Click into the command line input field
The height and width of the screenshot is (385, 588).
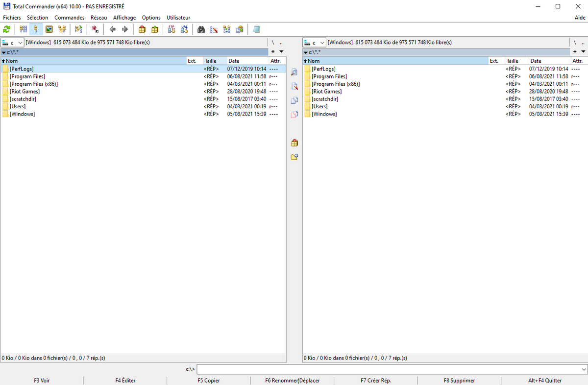pos(388,369)
